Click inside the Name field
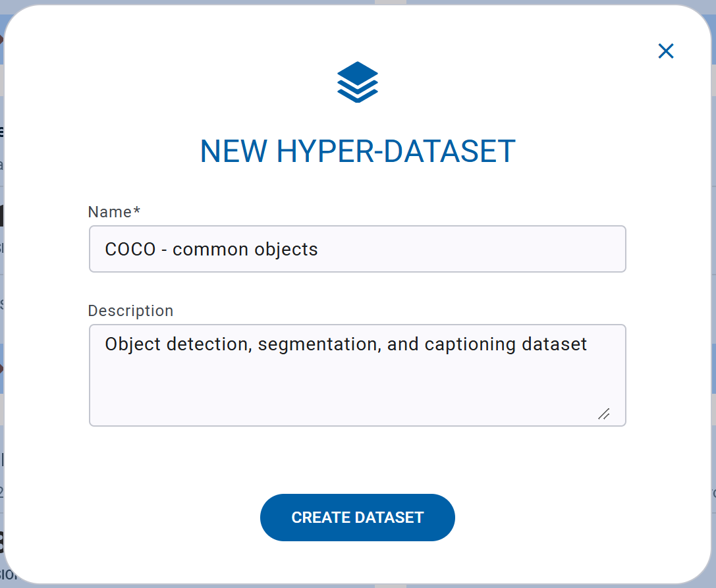Screen dimensions: 716x588 (357, 249)
